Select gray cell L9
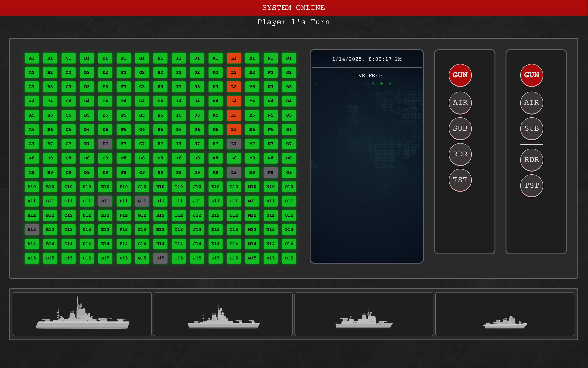Image resolution: width=588 pixels, height=368 pixels. click(234, 172)
